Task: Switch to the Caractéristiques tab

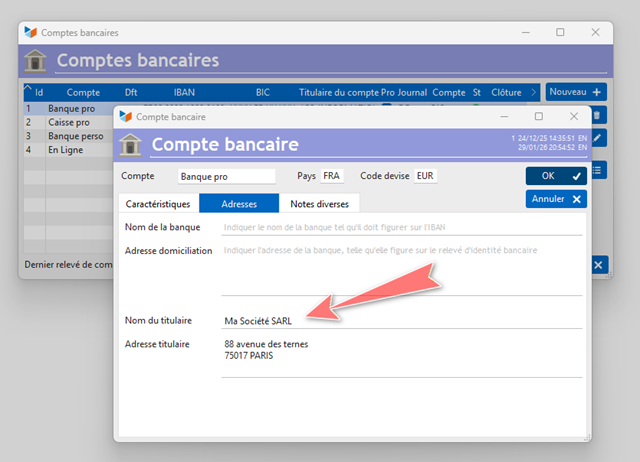Action: click(158, 204)
